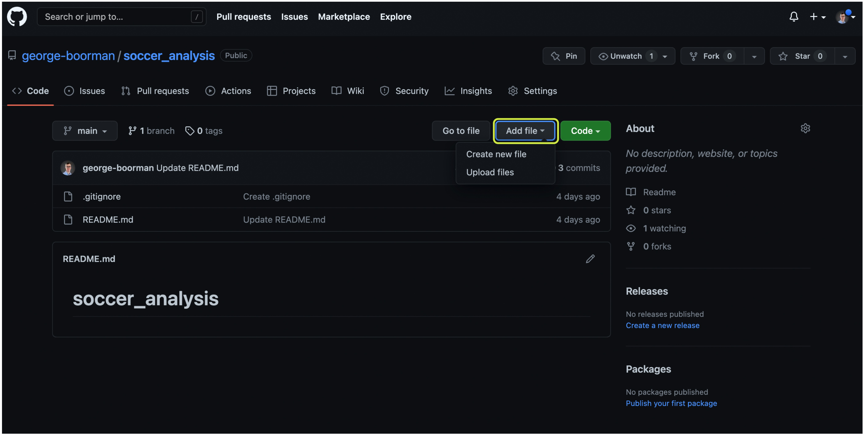Screen dimensions: 868x436
Task: Click Go to file button
Action: tap(461, 131)
